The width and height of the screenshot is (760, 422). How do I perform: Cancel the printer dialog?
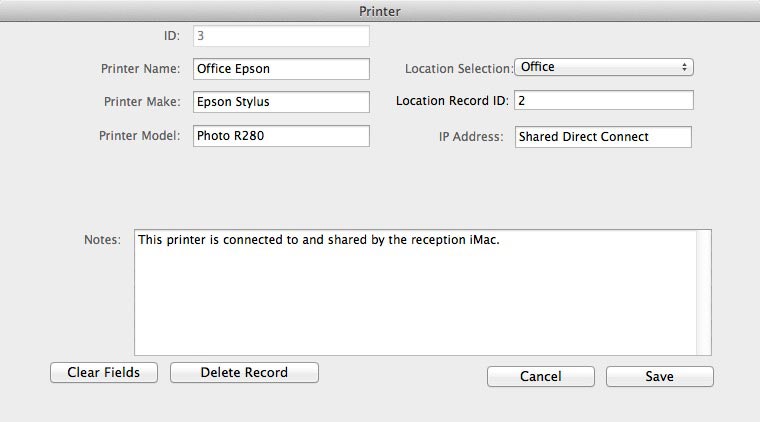click(540, 377)
